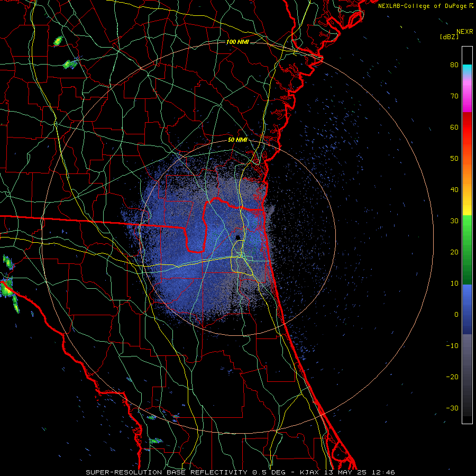476x476 pixels.
Task: Click the 70 value on the dBZ scale
Action: [x=454, y=96]
